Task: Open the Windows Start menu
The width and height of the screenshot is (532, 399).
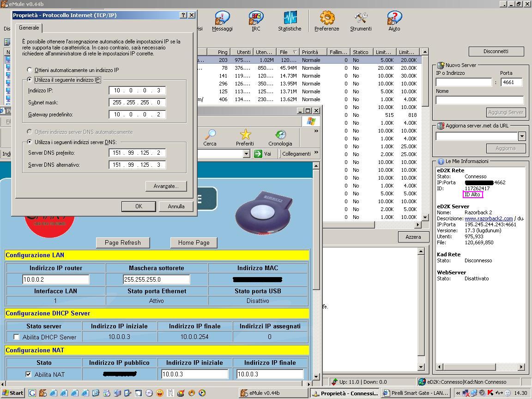Action: point(12,393)
